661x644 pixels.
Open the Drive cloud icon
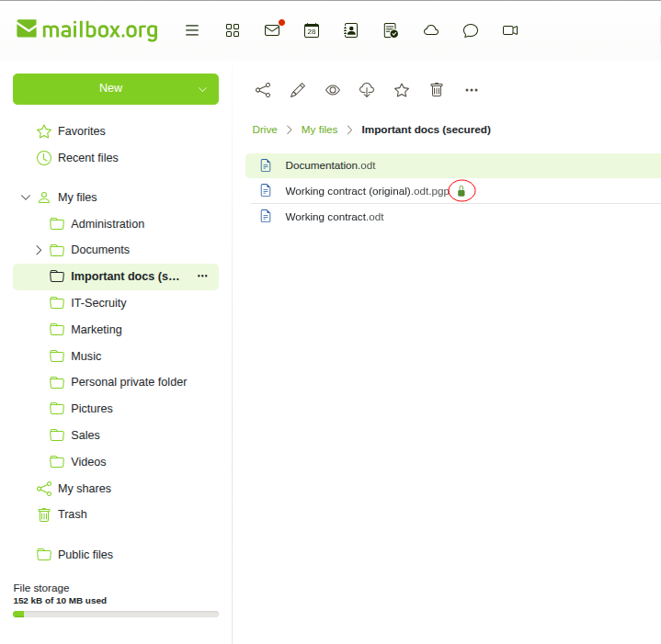(x=431, y=30)
